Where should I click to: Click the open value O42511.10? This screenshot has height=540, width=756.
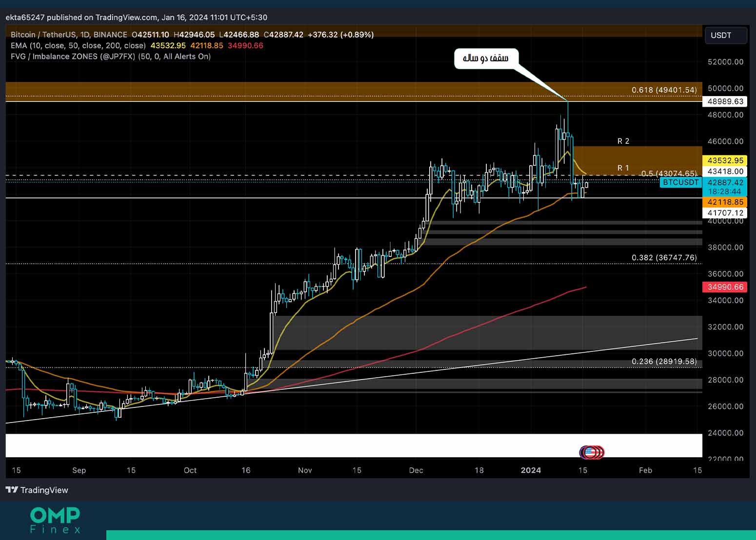click(150, 35)
